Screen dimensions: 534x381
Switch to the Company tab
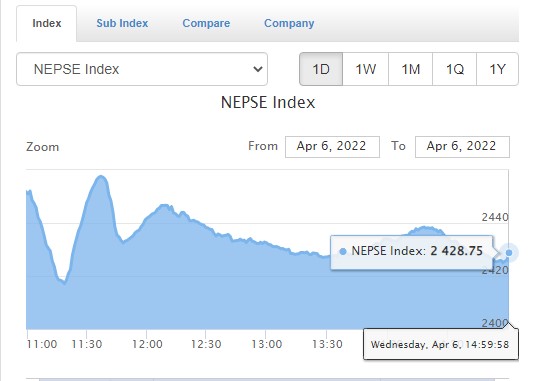[289, 23]
